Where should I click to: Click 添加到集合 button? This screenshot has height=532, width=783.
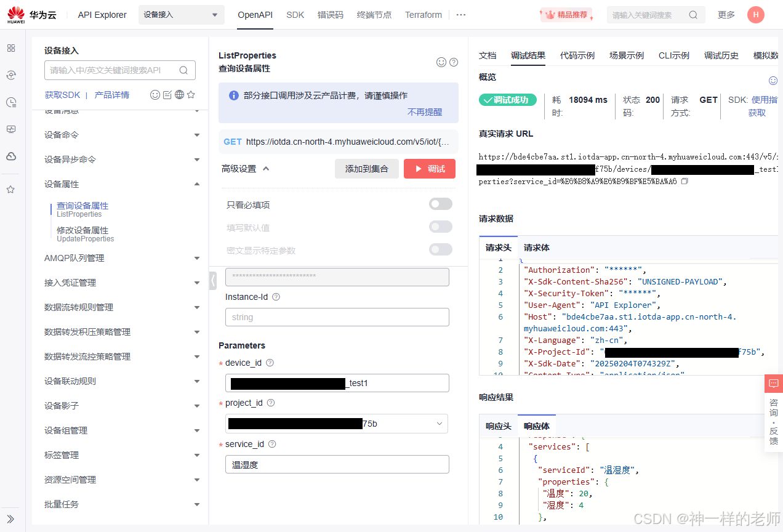367,169
